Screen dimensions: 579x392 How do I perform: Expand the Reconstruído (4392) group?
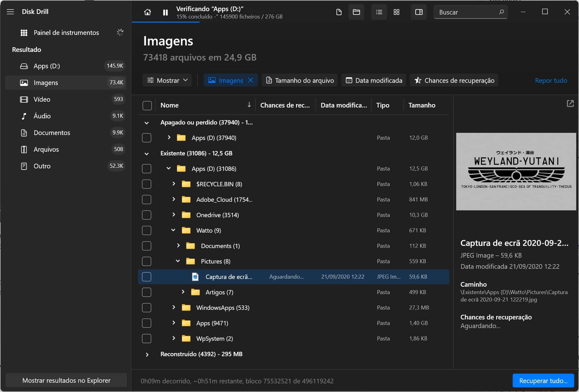click(147, 355)
